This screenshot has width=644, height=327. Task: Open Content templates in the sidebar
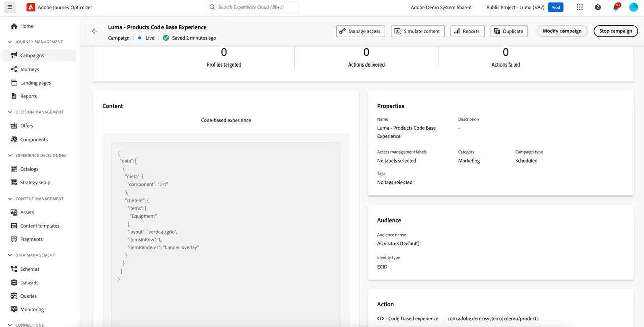pyautogui.click(x=39, y=226)
